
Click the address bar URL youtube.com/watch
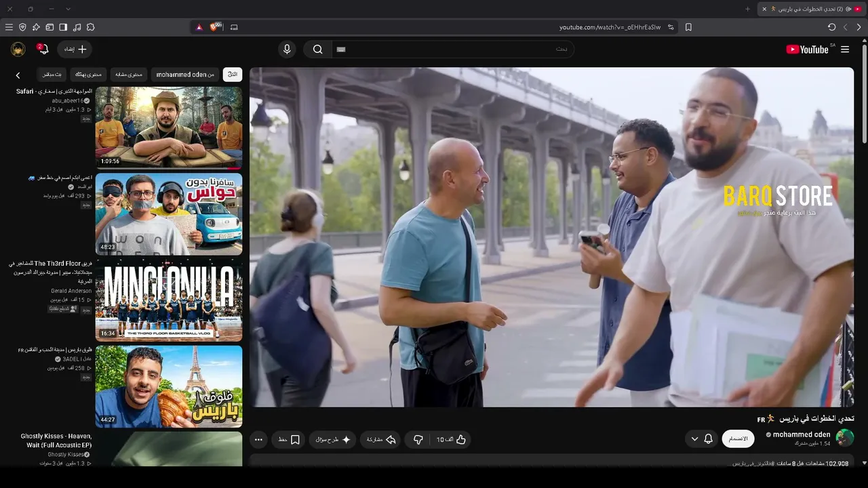pyautogui.click(x=610, y=27)
